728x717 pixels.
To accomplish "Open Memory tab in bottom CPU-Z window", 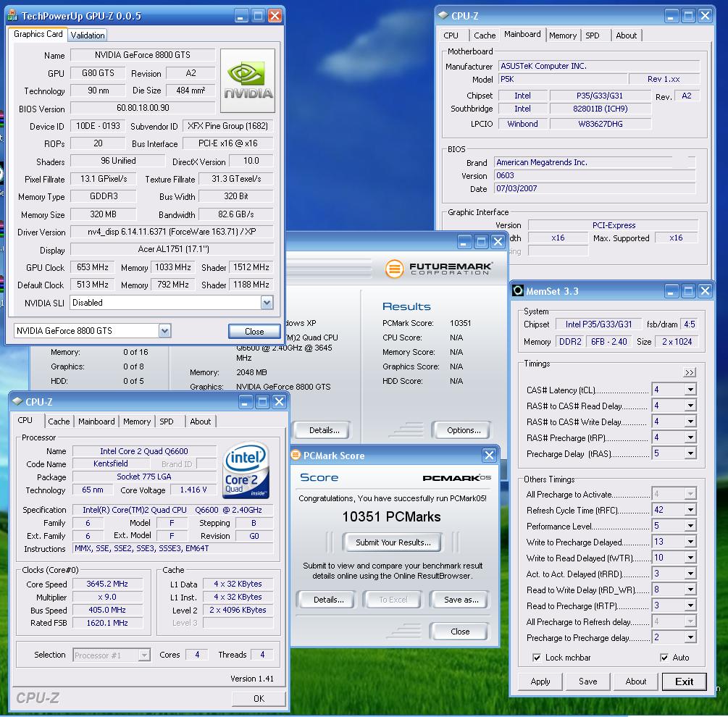I will (137, 422).
